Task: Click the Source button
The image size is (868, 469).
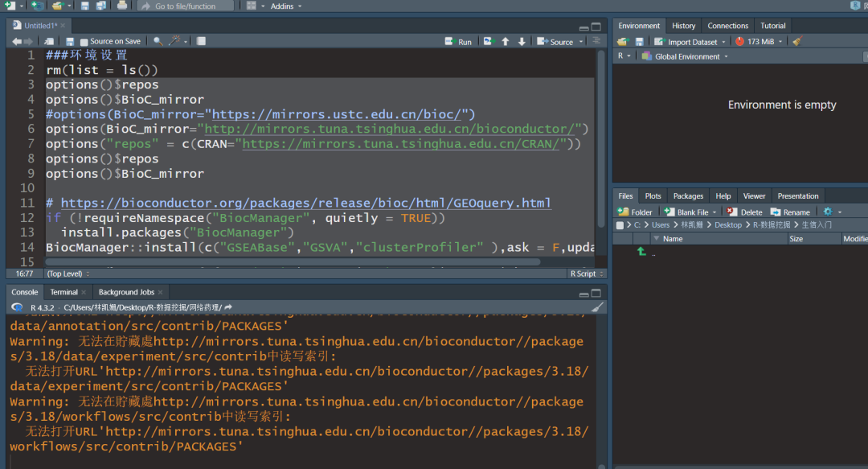Action: click(555, 42)
